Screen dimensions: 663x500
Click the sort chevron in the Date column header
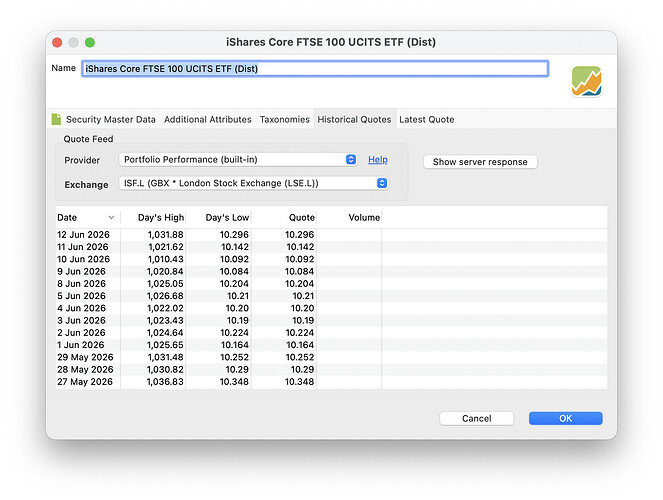(x=111, y=218)
